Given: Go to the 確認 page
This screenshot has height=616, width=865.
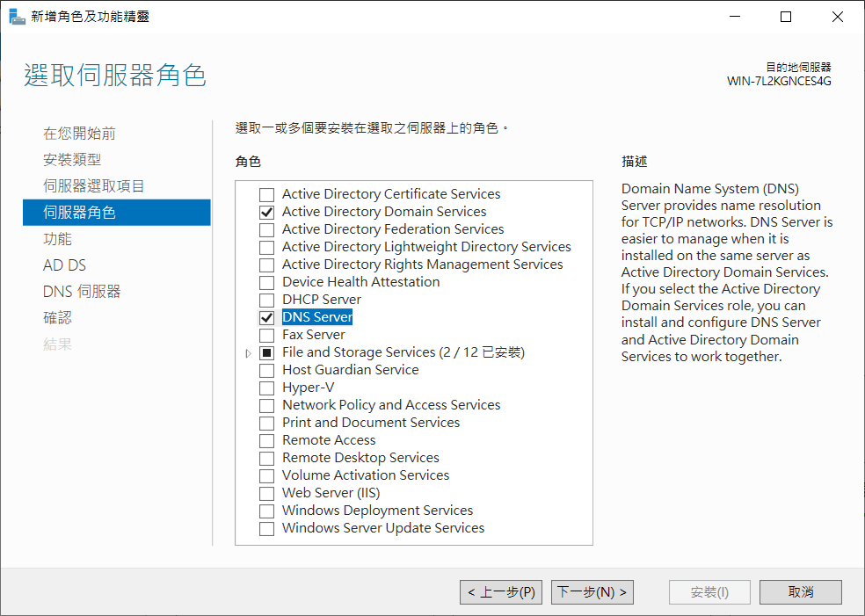Looking at the screenshot, I should (57, 318).
